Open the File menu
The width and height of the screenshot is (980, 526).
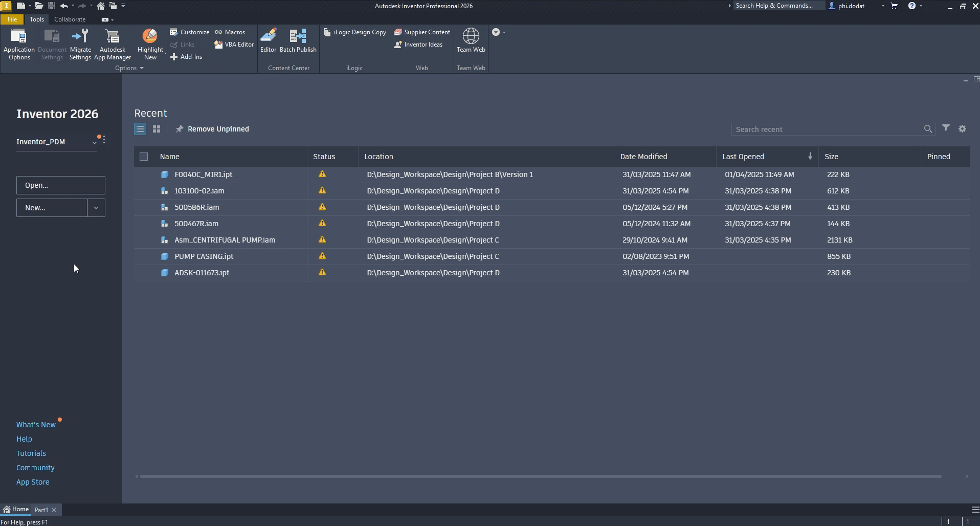tap(12, 19)
